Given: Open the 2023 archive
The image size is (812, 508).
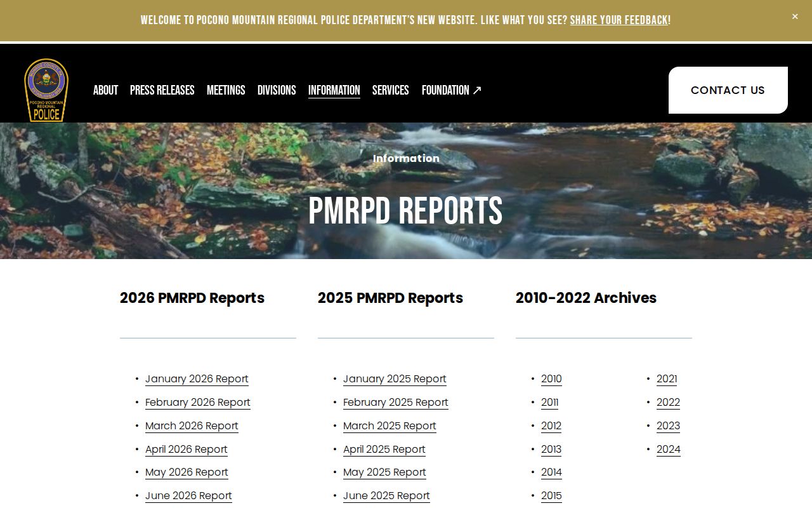Looking at the screenshot, I should pyautogui.click(x=668, y=426).
